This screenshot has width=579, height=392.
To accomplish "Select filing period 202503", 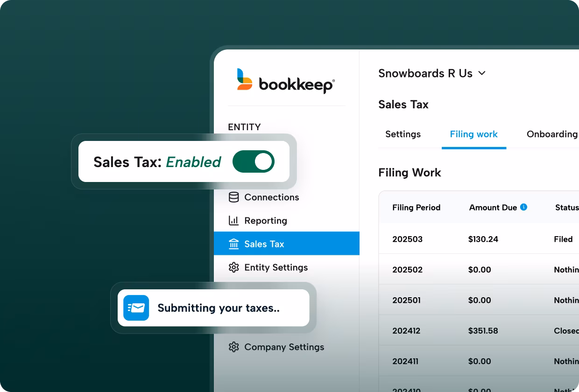I will [408, 239].
